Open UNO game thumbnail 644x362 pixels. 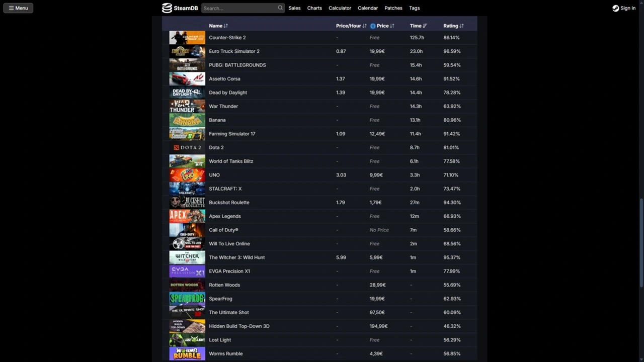(x=187, y=175)
